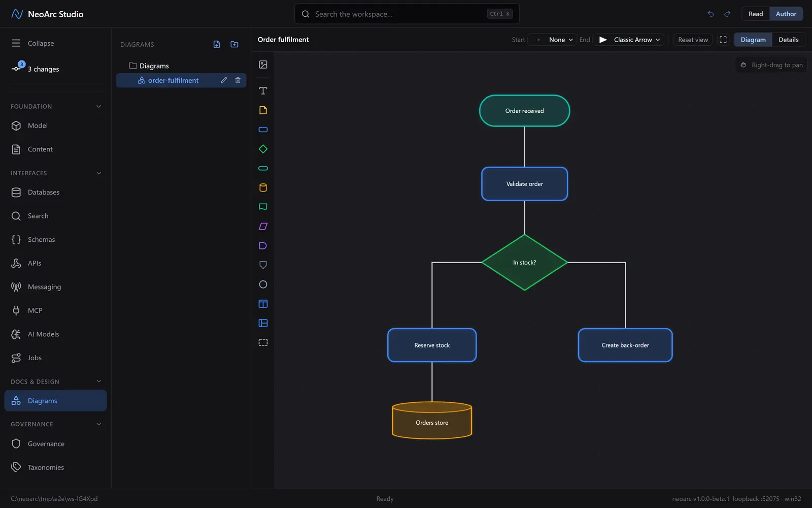The image size is (812, 508).
Task: Open the End Classic Arrow dropdown
Action: 629,40
